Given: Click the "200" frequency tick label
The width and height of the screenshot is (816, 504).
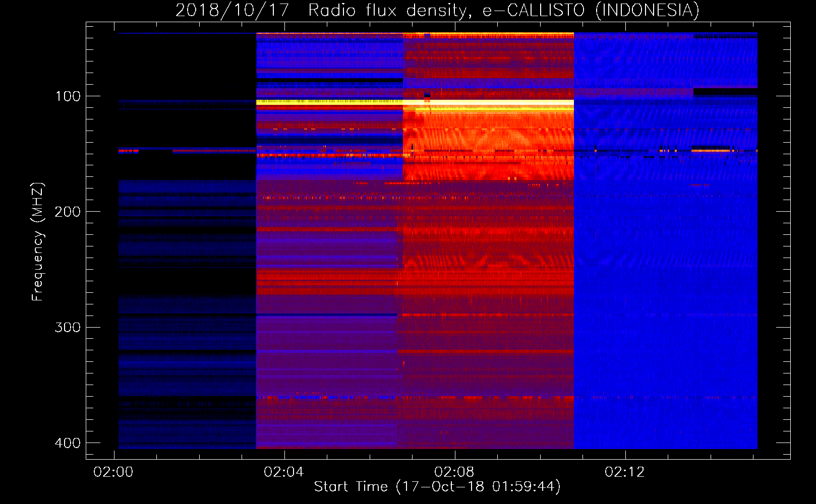Looking at the screenshot, I should point(68,212).
